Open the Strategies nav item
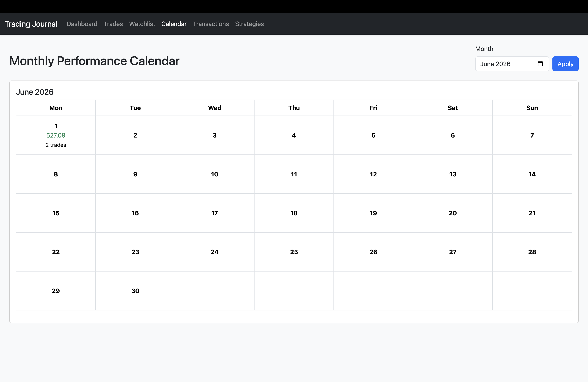 coord(249,24)
